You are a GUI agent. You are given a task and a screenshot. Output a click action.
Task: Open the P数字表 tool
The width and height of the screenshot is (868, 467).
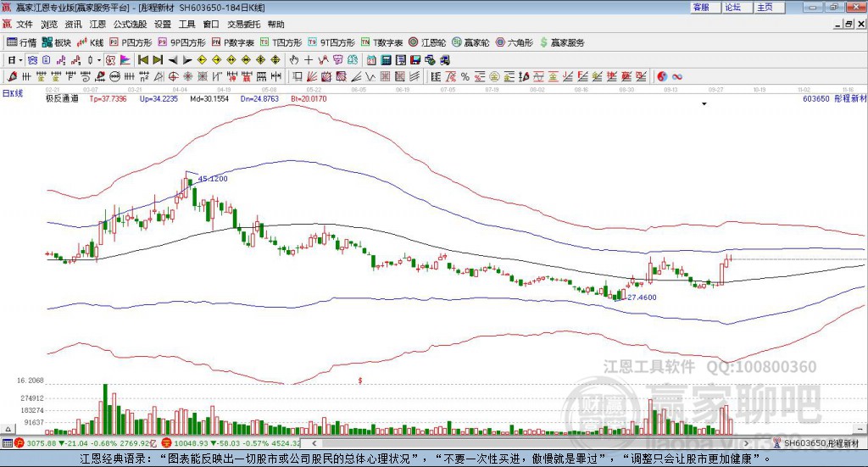coord(232,42)
